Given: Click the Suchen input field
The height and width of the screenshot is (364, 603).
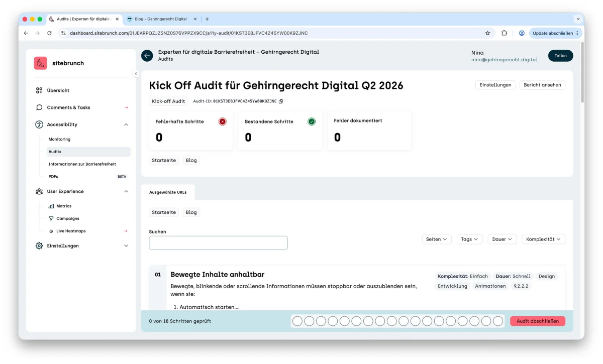Looking at the screenshot, I should (219, 243).
